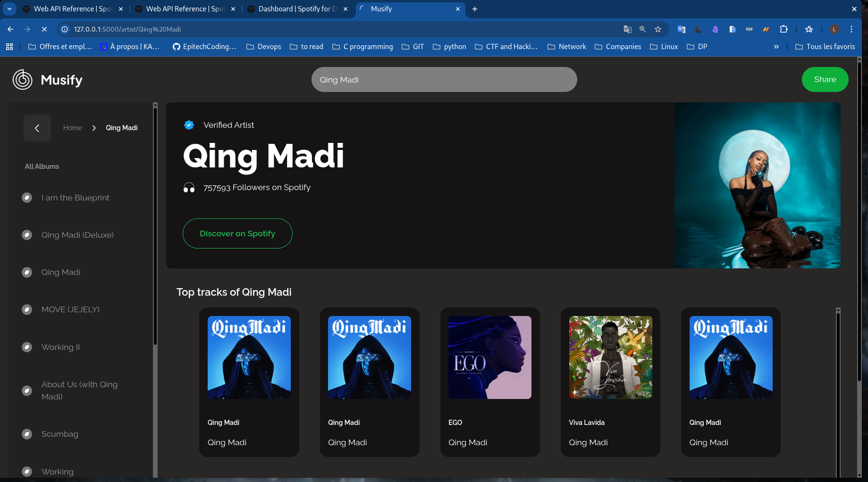Open the EGO track card
This screenshot has height=482, width=868.
(490, 382)
